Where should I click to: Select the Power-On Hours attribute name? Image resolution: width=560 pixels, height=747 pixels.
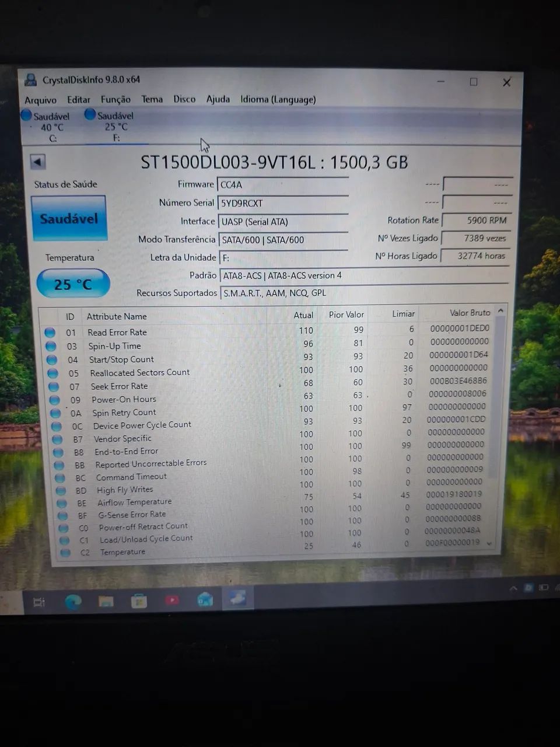coord(124,400)
